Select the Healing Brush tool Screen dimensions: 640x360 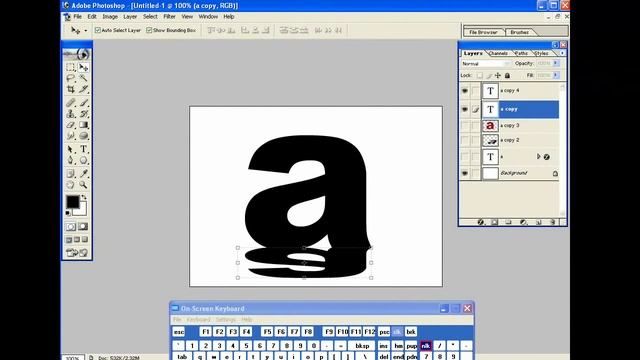pos(71,102)
